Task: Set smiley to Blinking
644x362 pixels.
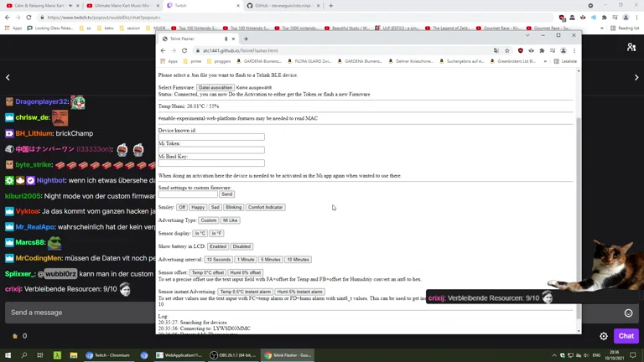Action: click(233, 207)
